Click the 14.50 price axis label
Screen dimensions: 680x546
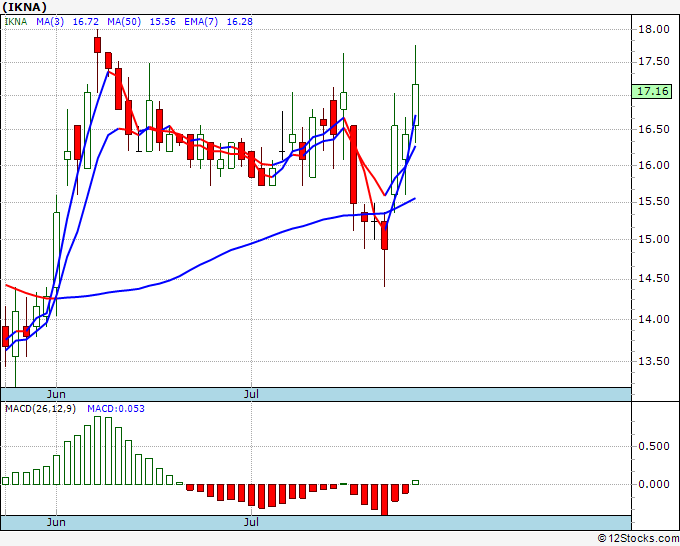pos(654,278)
